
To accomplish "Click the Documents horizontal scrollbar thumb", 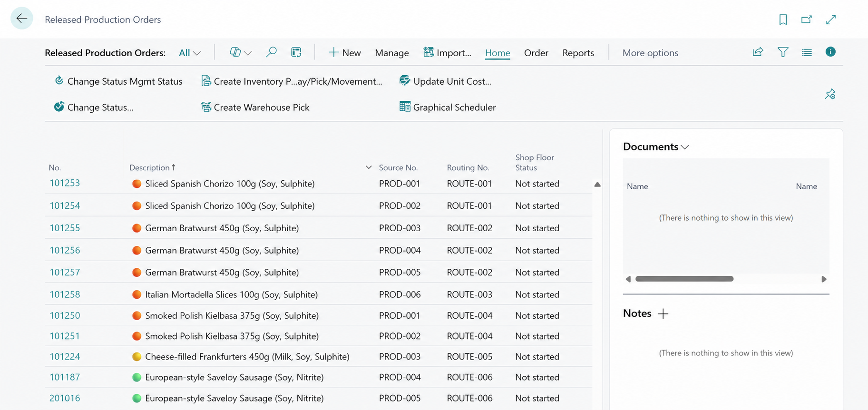I will pos(684,279).
